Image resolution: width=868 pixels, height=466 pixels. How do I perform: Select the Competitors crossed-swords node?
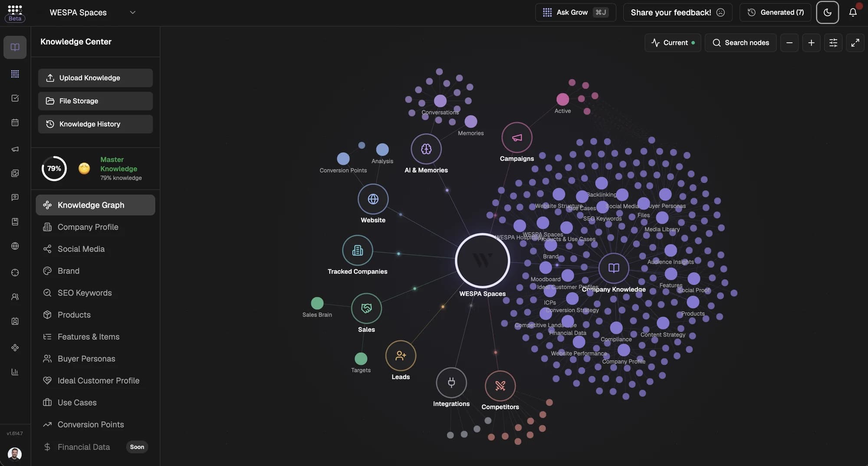pyautogui.click(x=500, y=386)
